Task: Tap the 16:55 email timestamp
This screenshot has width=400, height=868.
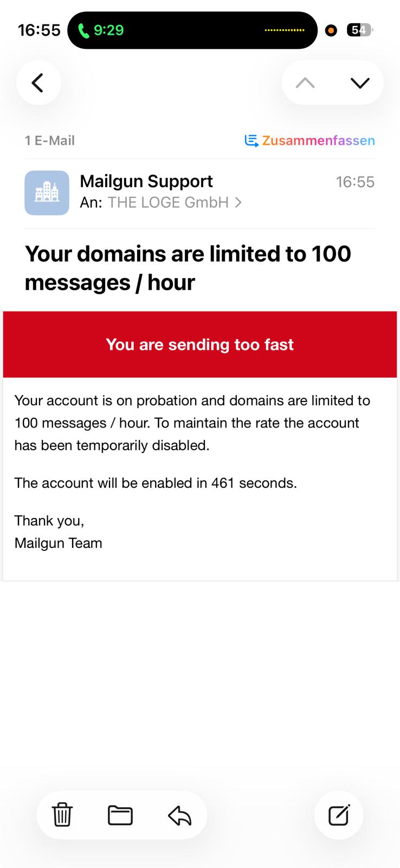Action: 355,182
